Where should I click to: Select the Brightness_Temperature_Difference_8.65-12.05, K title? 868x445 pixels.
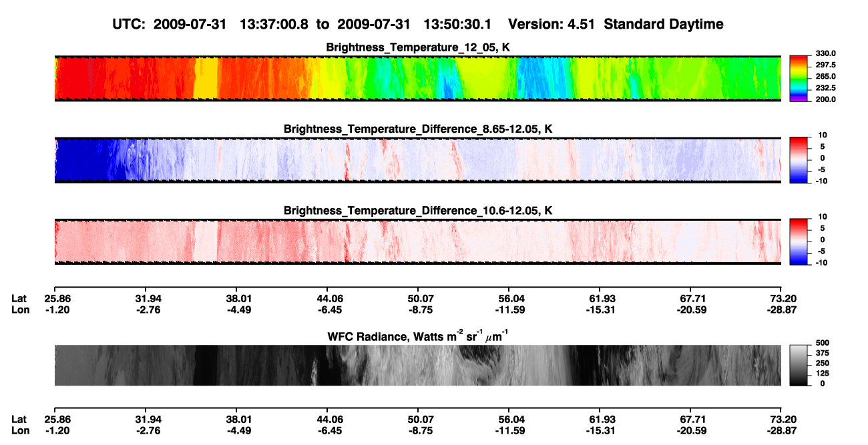click(x=418, y=129)
